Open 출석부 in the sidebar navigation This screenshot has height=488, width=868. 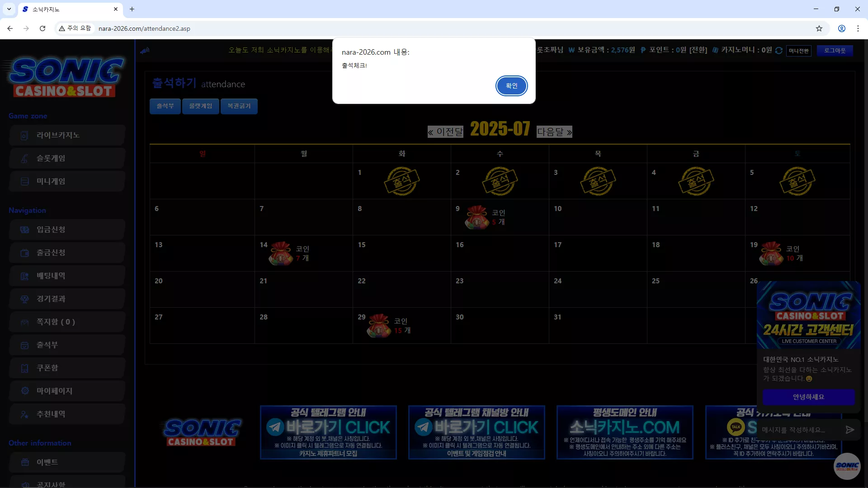pyautogui.click(x=67, y=345)
